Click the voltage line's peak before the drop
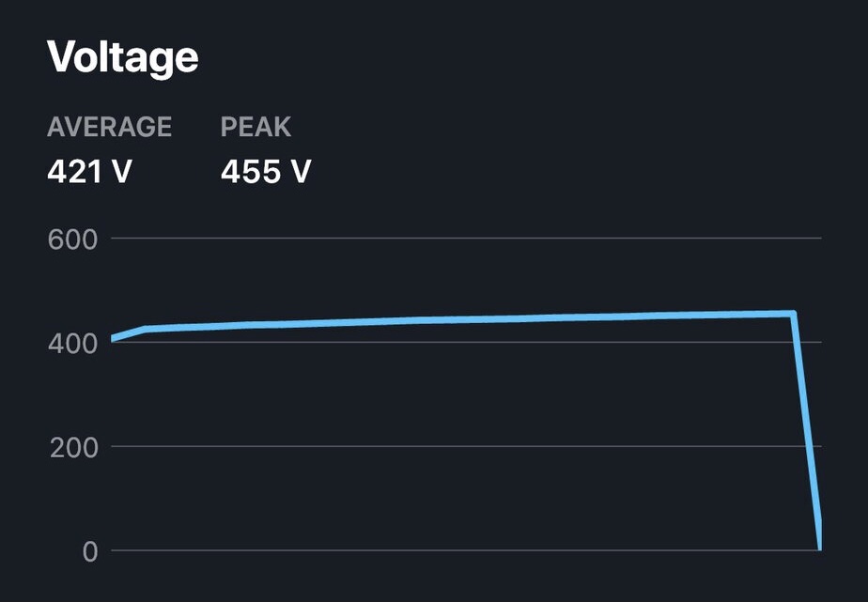The width and height of the screenshot is (868, 602). pyautogui.click(x=793, y=314)
